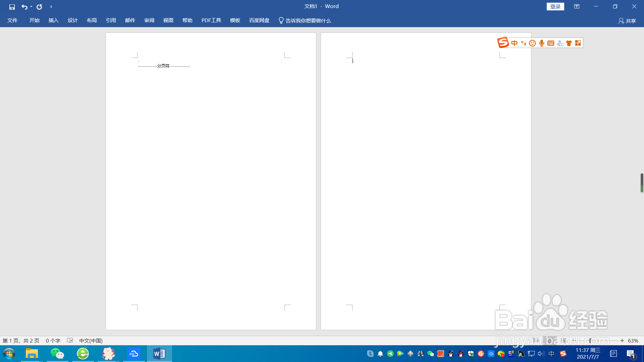Open the 插入 ribbon tab
Viewport: 644px width, 362px height.
click(x=53, y=20)
